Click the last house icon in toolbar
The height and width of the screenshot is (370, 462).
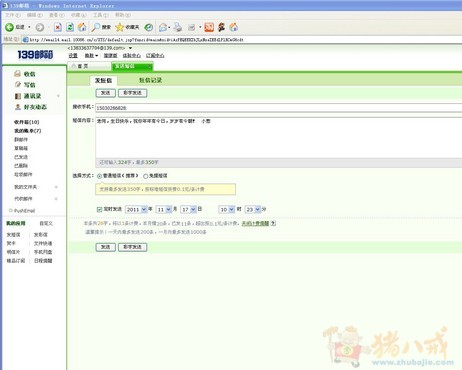234,27
